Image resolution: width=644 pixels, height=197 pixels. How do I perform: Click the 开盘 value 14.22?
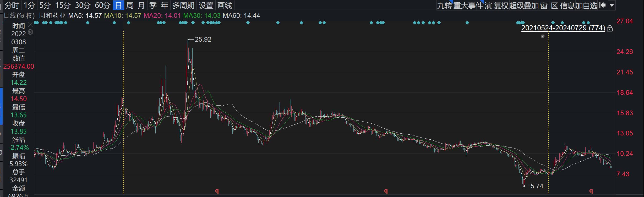coord(19,83)
